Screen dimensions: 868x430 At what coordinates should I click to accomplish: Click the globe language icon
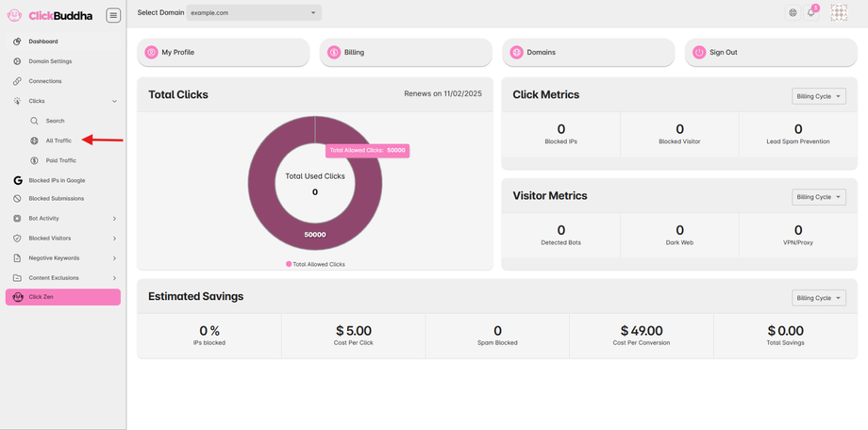(793, 13)
